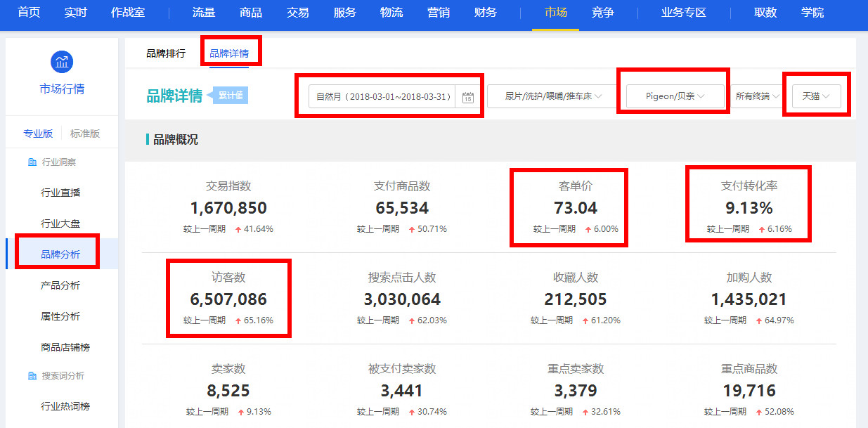Image resolution: width=868 pixels, height=428 pixels.
Task: Open the 天猫 platform dropdown
Action: [x=816, y=96]
